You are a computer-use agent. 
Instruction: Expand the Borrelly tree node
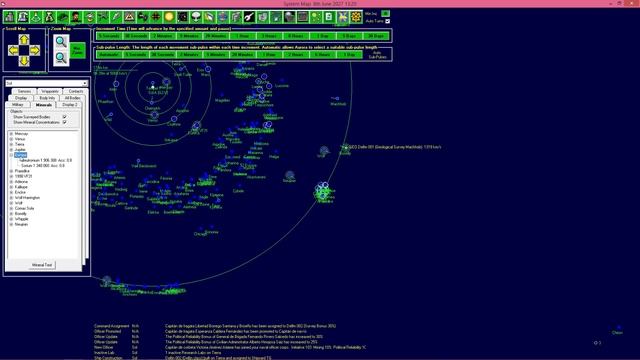tap(11, 213)
